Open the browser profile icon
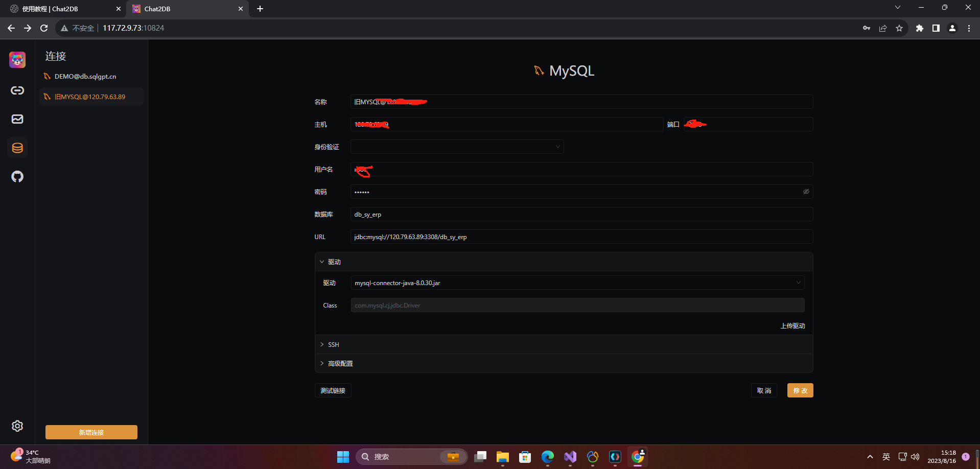The height and width of the screenshot is (469, 980). pyautogui.click(x=952, y=28)
